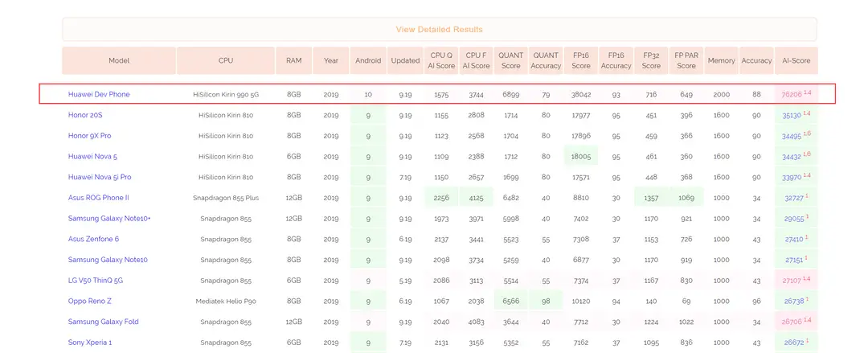This screenshot has width=868, height=353.
Task: Click the AI-Score value 27107
Action: point(792,281)
